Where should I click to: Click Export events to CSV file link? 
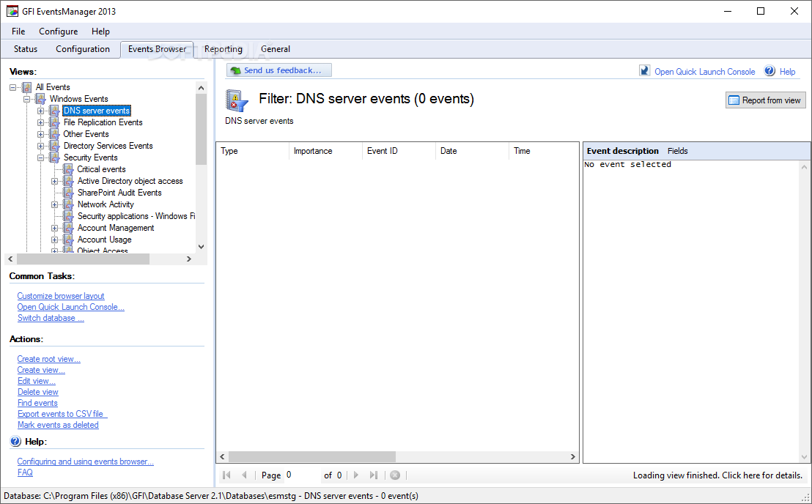pos(62,413)
